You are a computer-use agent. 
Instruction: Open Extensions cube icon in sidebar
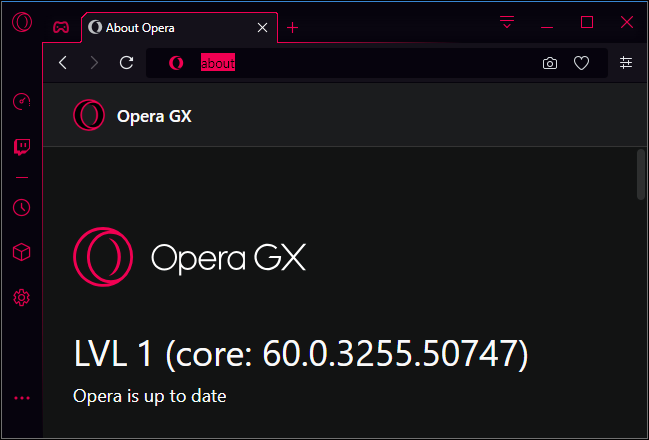21,253
